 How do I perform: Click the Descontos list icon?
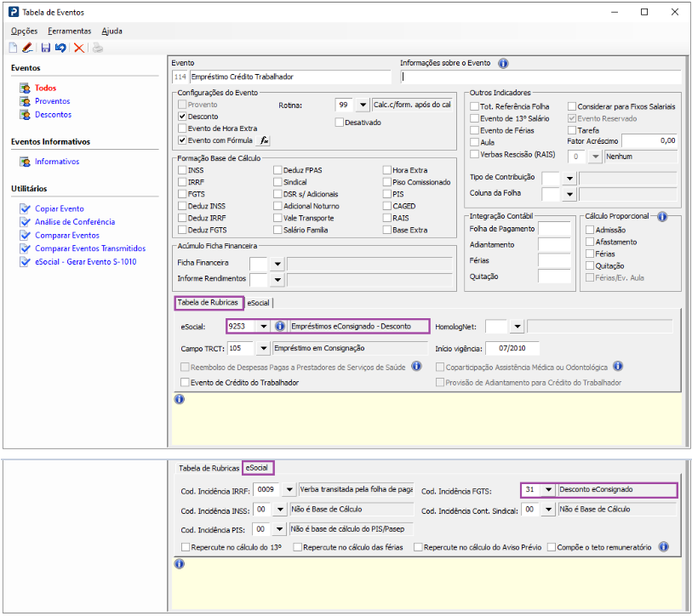(x=25, y=114)
